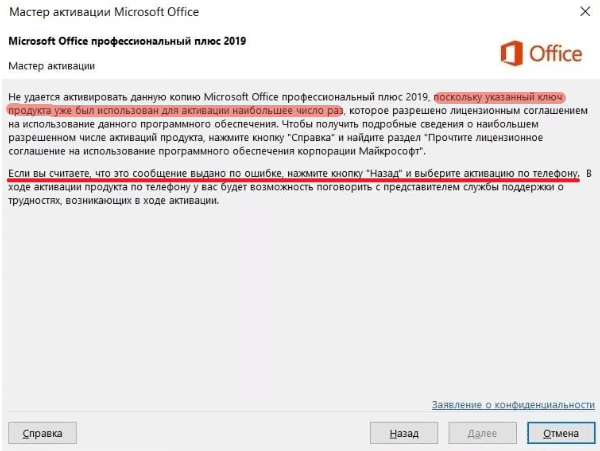Go back with the Назад button

click(x=404, y=433)
